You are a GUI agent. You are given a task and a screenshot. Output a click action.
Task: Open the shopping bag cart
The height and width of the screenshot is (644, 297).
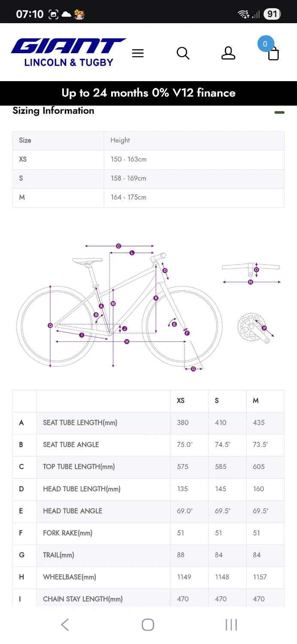(273, 54)
